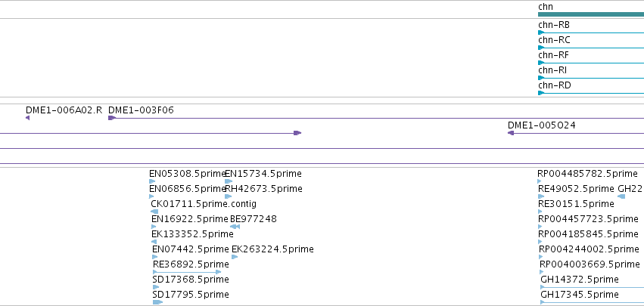Select the SD17795.5prime feature glyph

pyautogui.click(x=157, y=302)
